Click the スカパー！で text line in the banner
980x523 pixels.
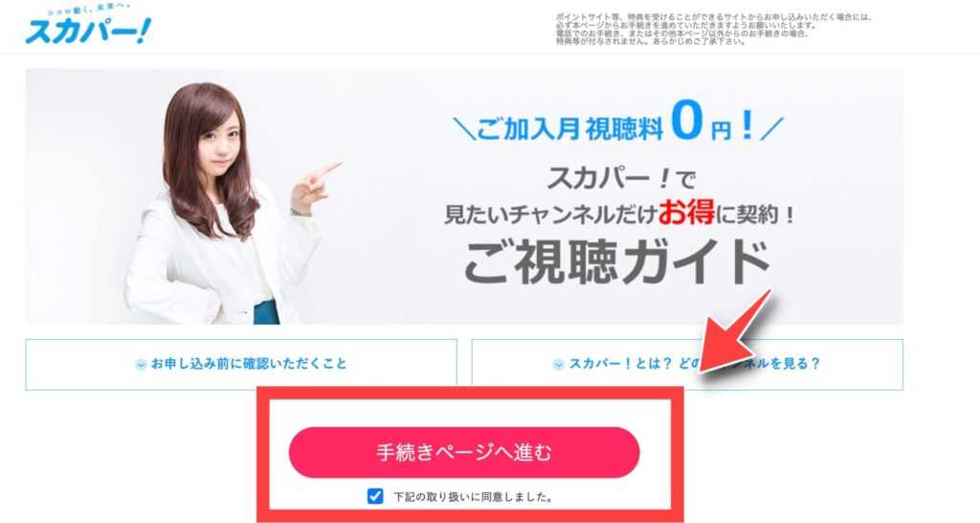click(620, 179)
